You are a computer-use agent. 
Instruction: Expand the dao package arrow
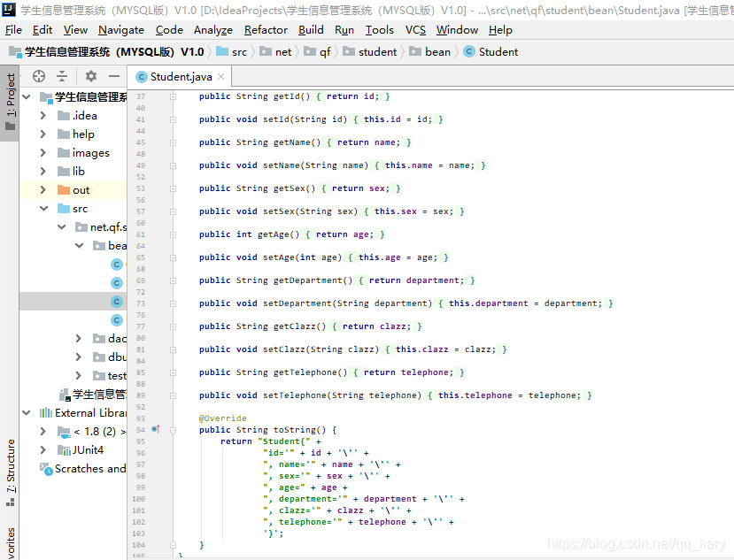point(79,338)
